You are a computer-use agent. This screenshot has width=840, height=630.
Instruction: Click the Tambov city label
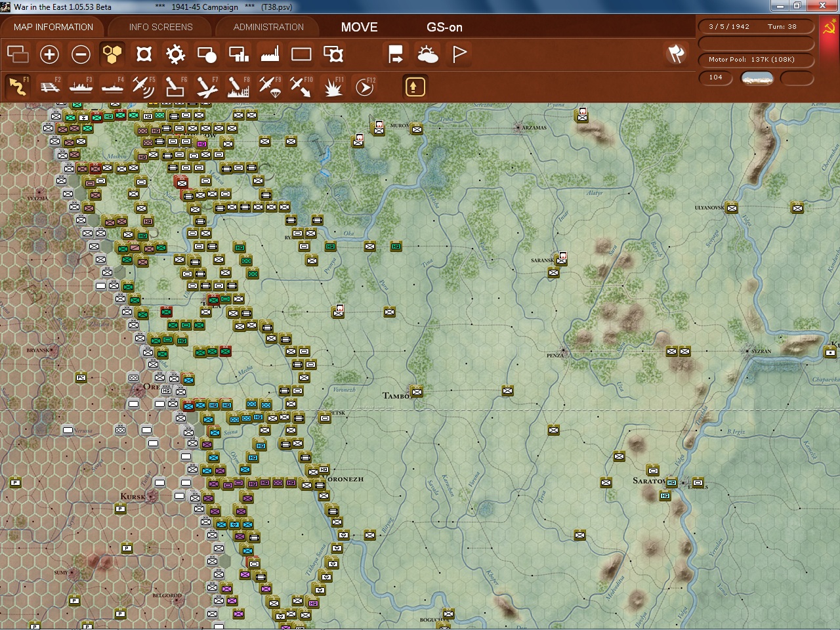pyautogui.click(x=396, y=396)
